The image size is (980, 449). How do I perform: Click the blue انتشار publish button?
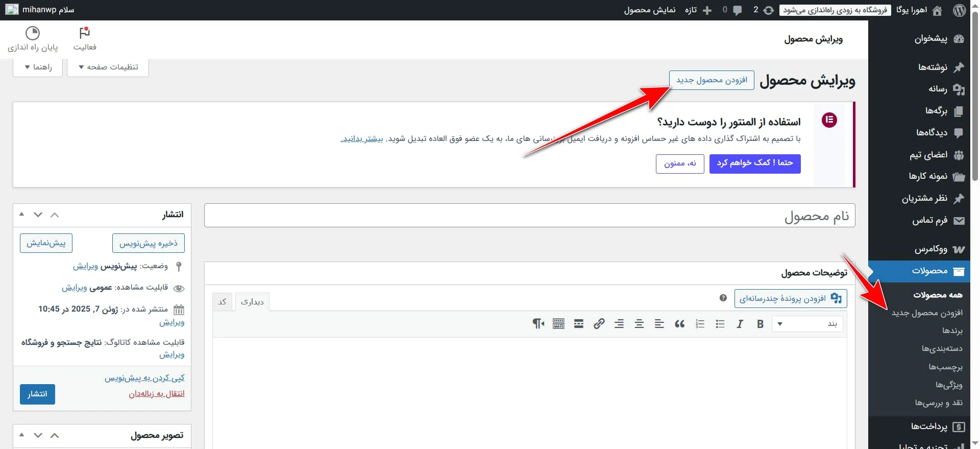coord(37,394)
